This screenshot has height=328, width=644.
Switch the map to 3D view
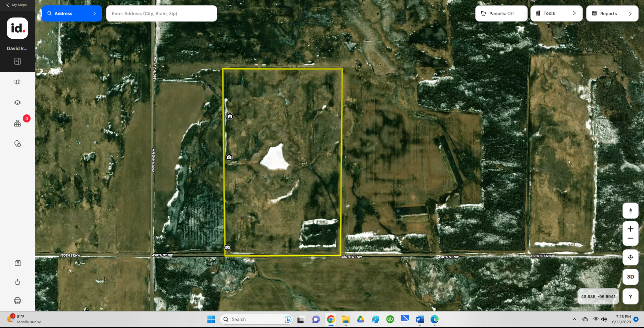(630, 277)
